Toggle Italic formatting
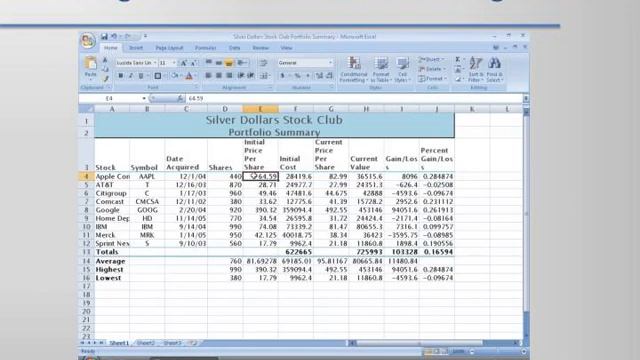This screenshot has width=640, height=360. tap(131, 76)
